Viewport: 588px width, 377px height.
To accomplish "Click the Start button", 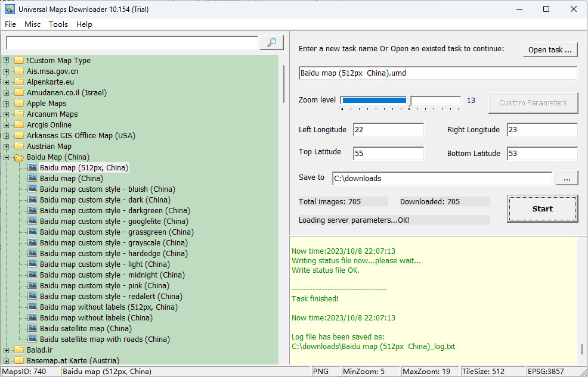I will 542,209.
